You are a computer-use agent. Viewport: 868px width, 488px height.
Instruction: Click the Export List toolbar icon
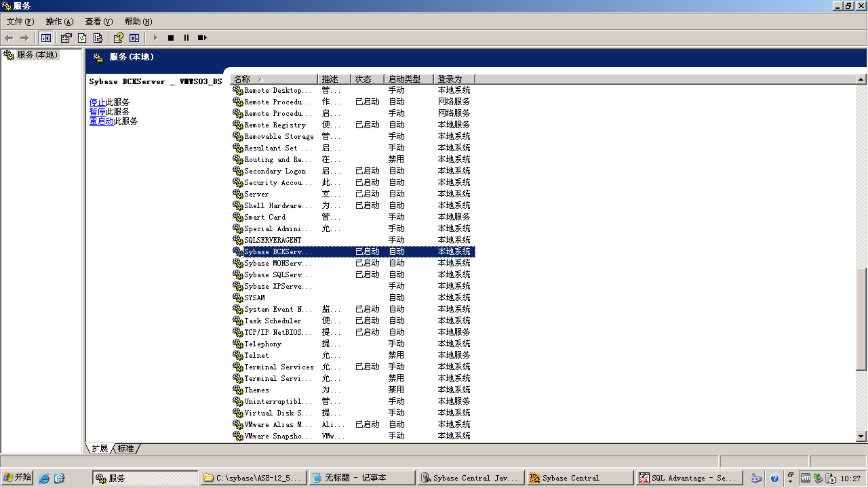pyautogui.click(x=98, y=38)
